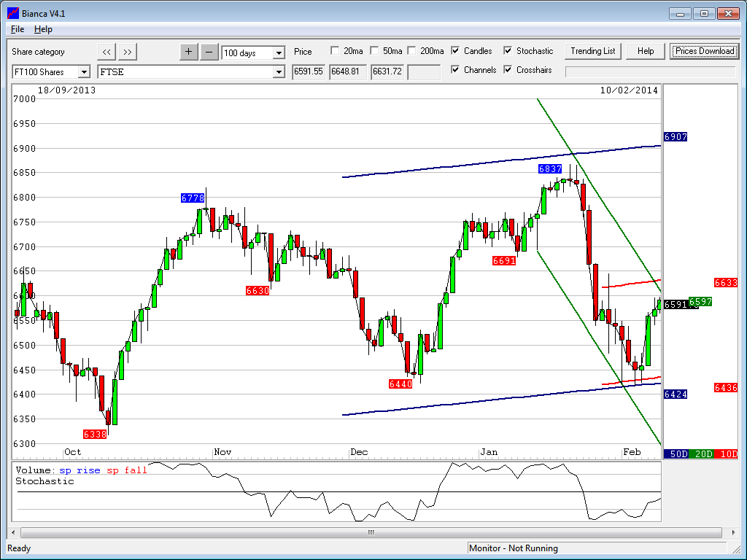Screen dimensions: 747x560
Task: Disable the Candles checkbox
Action: [455, 51]
